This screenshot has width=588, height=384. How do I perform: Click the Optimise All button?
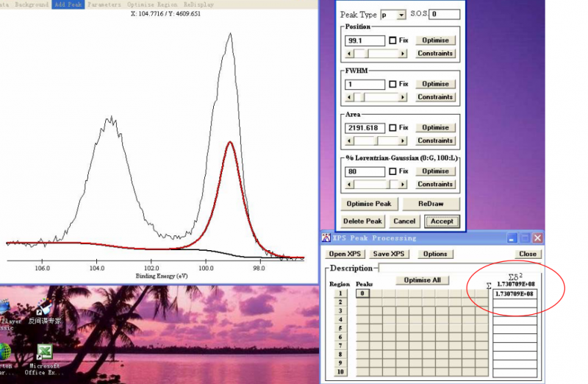422,280
